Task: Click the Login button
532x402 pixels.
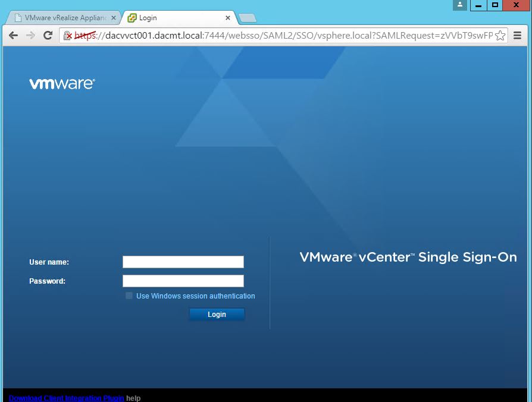Action: pos(217,314)
